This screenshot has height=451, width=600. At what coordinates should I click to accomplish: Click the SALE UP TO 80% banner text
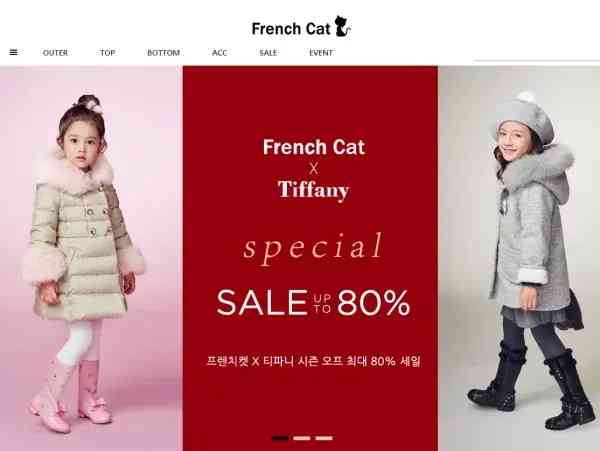[x=313, y=302]
